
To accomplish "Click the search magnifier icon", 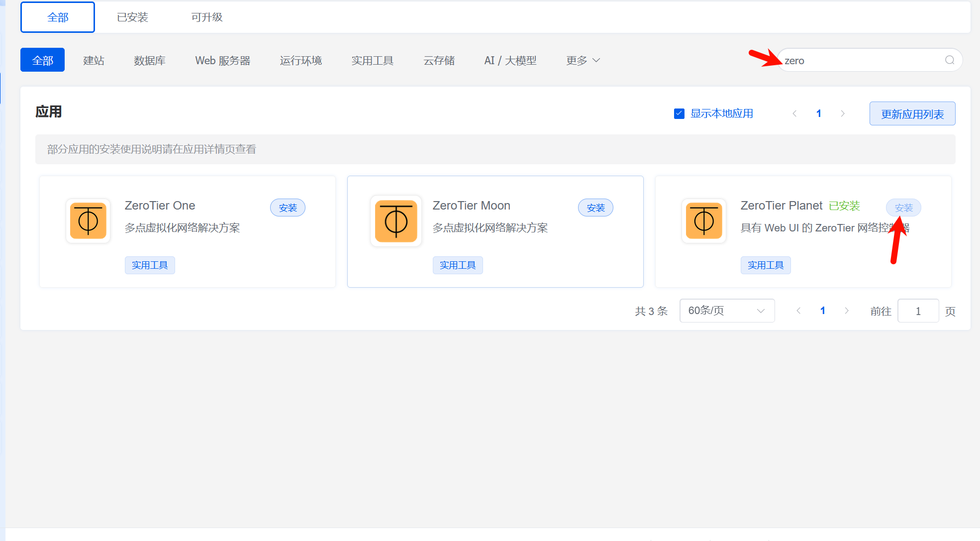I will 950,60.
